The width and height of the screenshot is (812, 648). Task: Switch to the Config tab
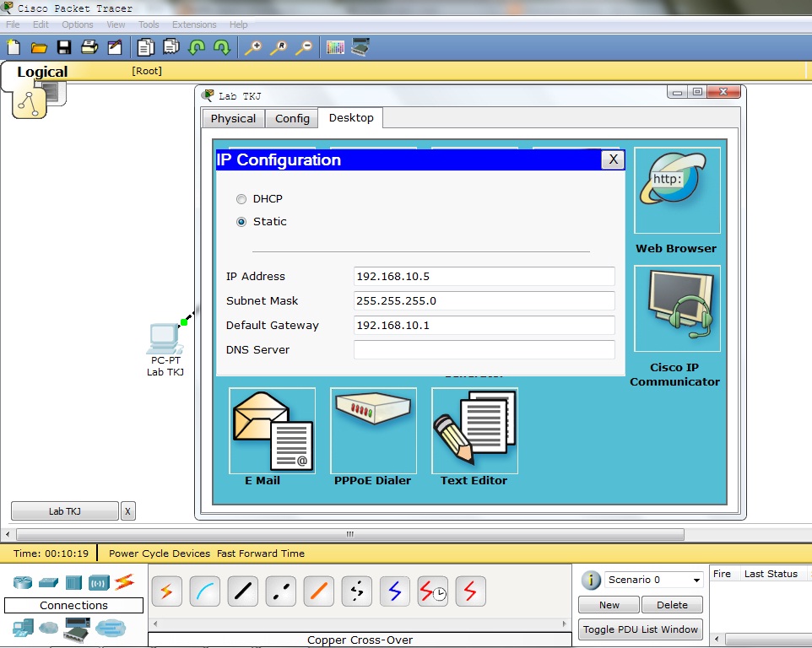click(292, 118)
